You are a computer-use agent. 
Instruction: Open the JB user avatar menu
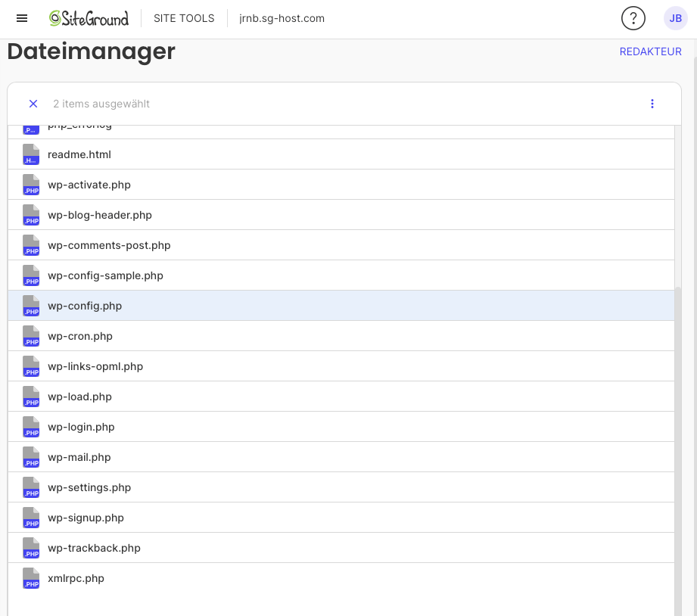pos(675,18)
